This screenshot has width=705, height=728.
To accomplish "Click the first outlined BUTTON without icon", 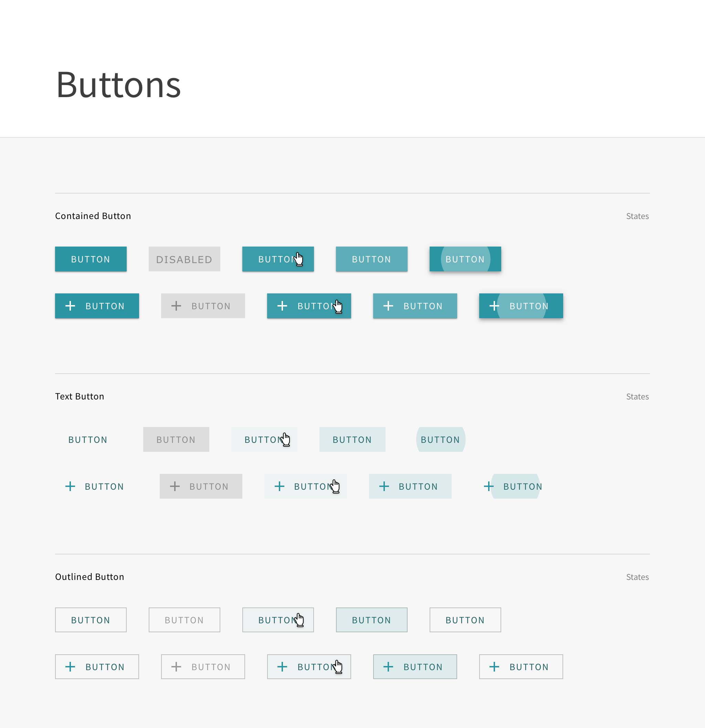I will [x=91, y=620].
